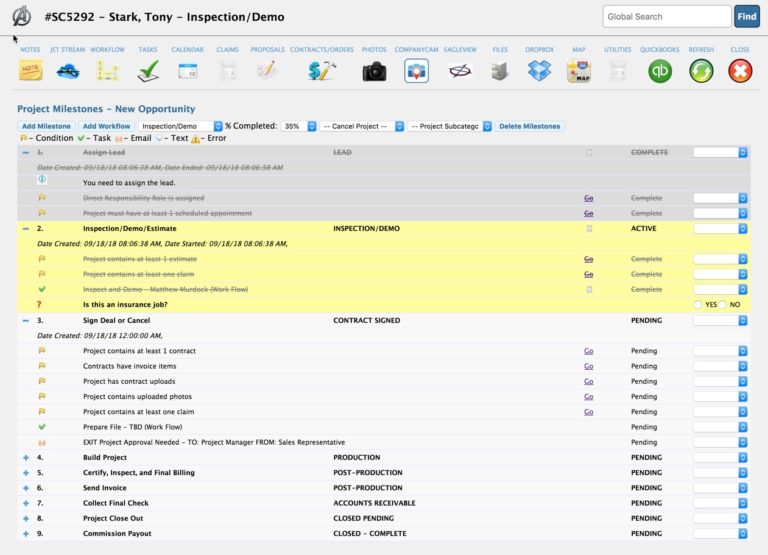Launch the CompanyCam icon
768x555 pixels.
[x=416, y=71]
